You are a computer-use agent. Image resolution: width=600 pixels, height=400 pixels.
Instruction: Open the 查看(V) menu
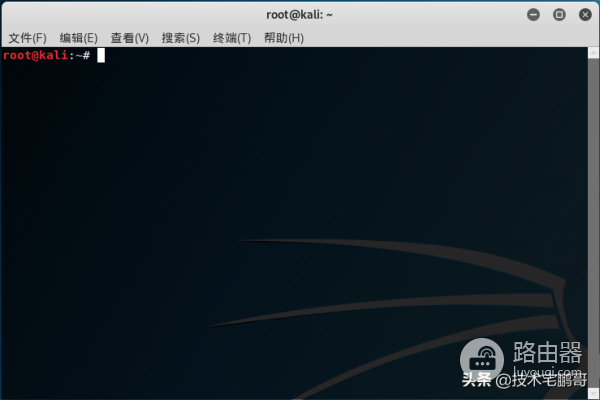(130, 38)
